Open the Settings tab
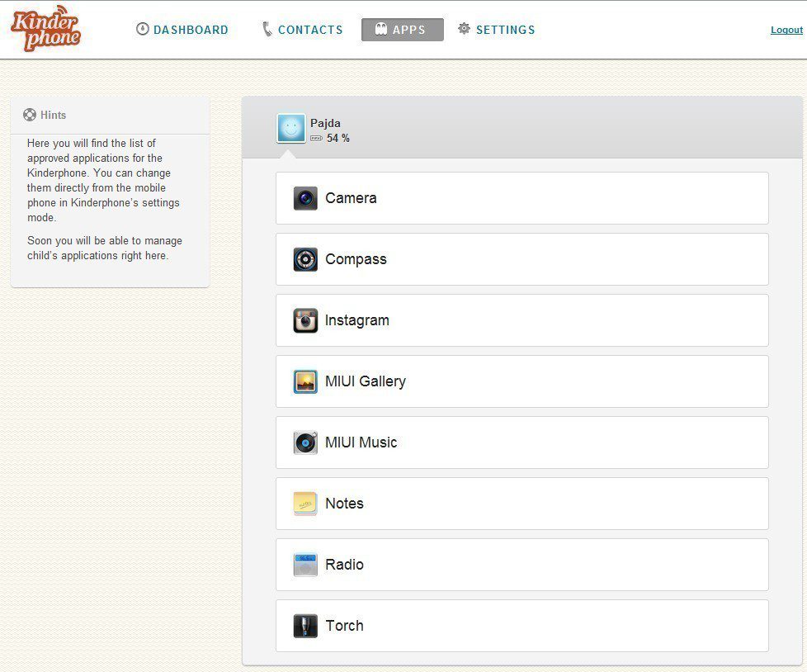The width and height of the screenshot is (807, 672). [497, 30]
